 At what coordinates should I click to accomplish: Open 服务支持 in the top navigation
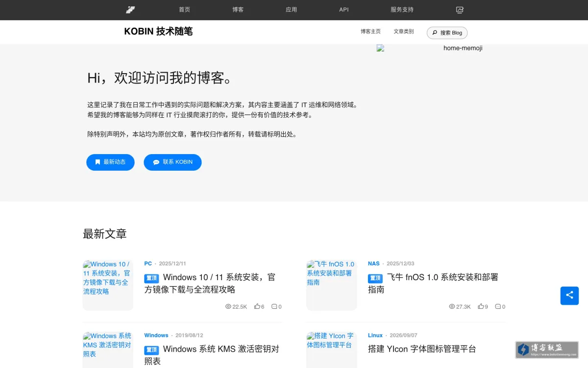coord(402,10)
